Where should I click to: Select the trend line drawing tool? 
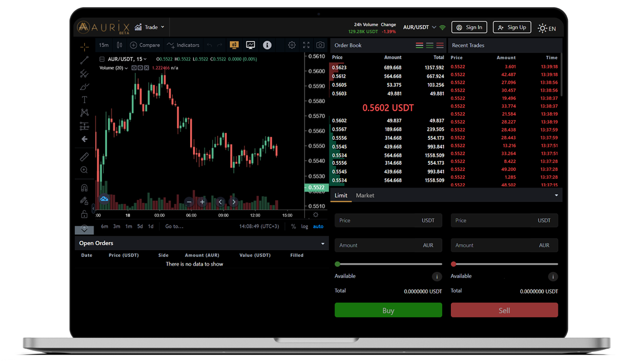[x=84, y=60]
